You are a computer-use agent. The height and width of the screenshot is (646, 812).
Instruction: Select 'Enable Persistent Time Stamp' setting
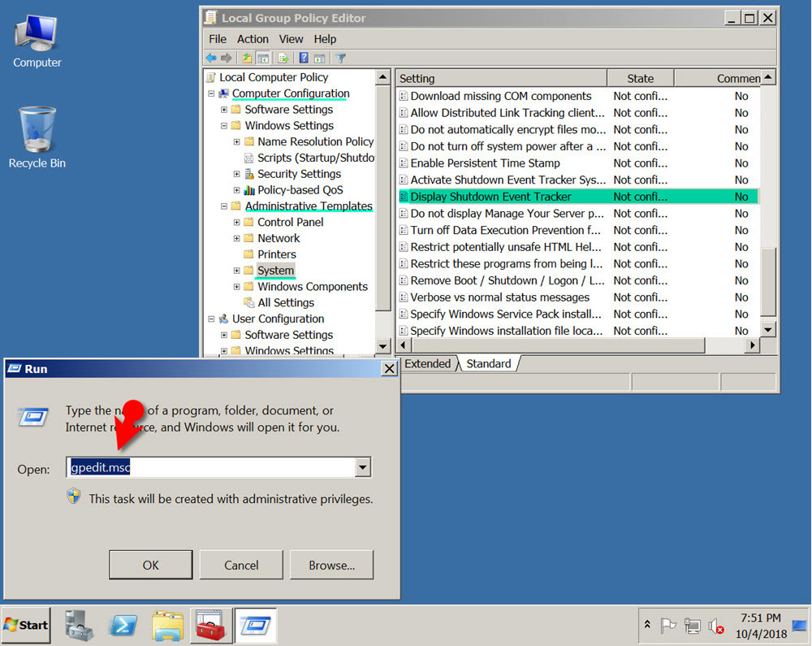click(578, 163)
